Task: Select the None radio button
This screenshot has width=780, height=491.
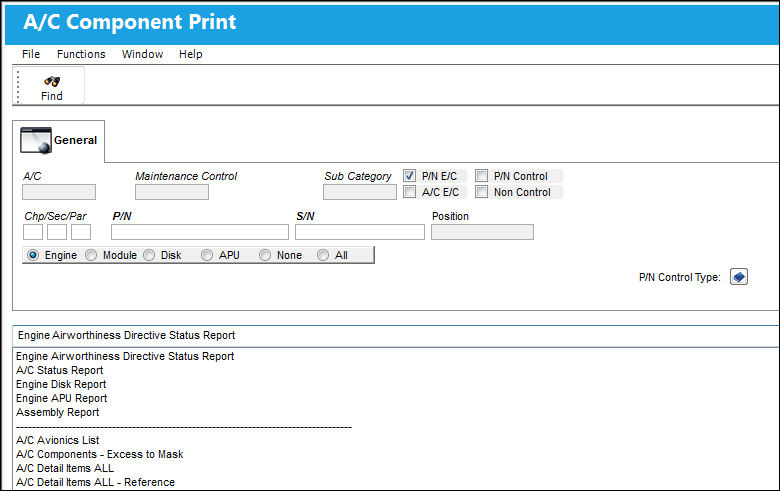Action: tap(265, 255)
